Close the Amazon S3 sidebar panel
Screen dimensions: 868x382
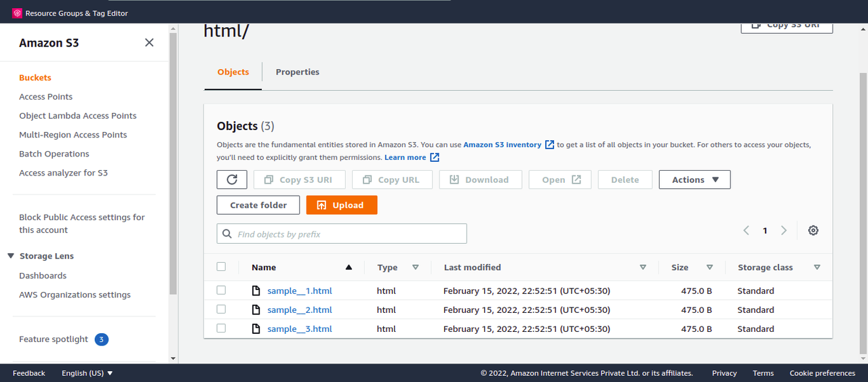[149, 43]
